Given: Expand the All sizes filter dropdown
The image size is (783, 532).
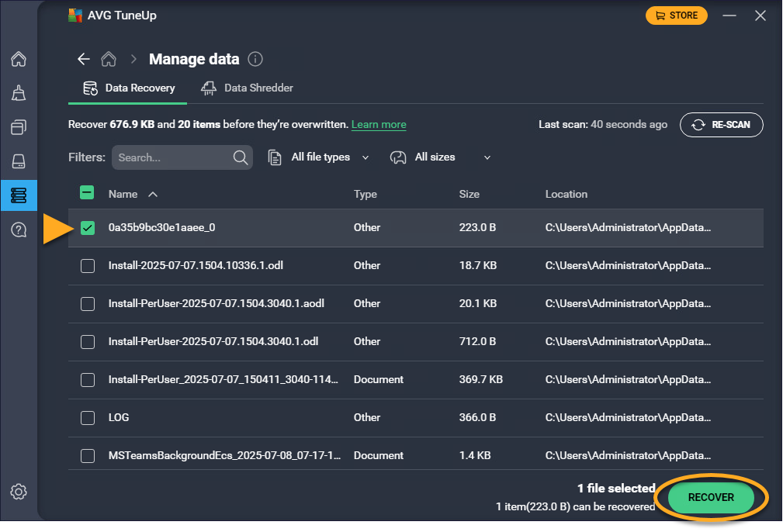Looking at the screenshot, I should (441, 157).
